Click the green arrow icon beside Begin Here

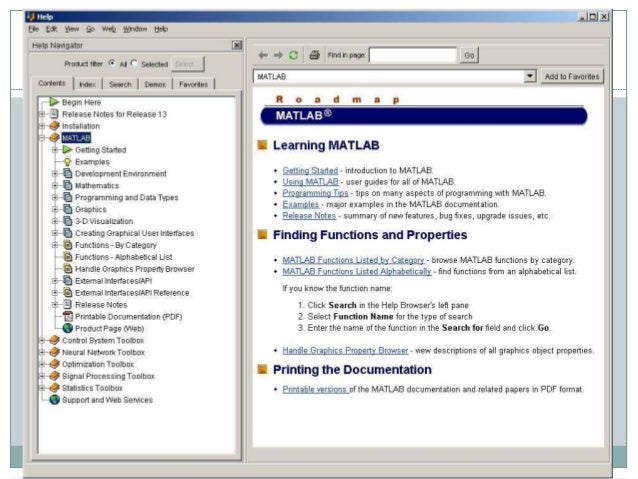point(54,102)
